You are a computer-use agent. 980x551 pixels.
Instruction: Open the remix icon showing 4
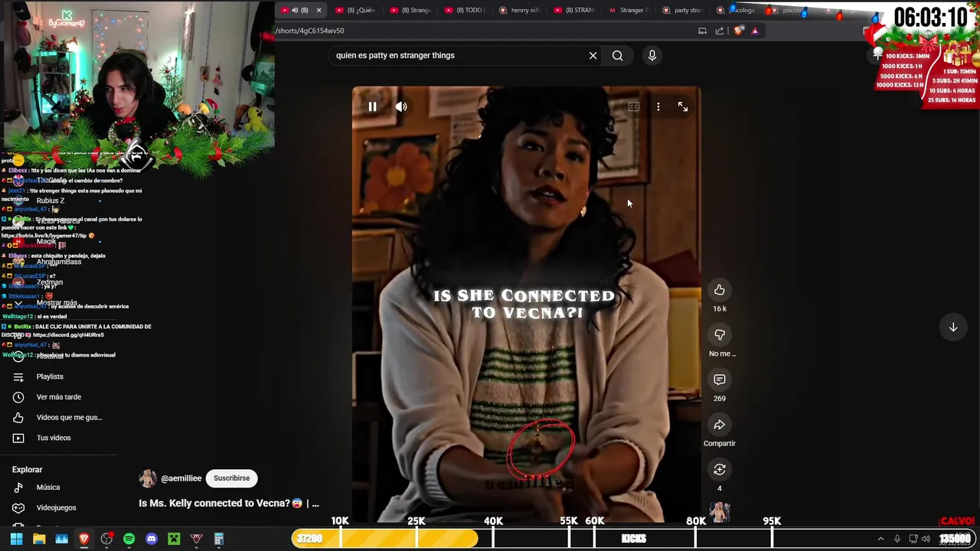(x=720, y=469)
